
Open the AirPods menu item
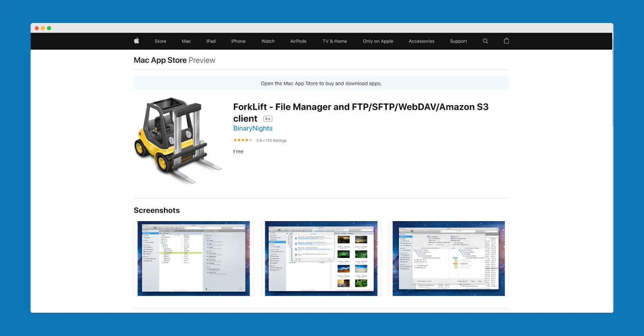(x=298, y=41)
